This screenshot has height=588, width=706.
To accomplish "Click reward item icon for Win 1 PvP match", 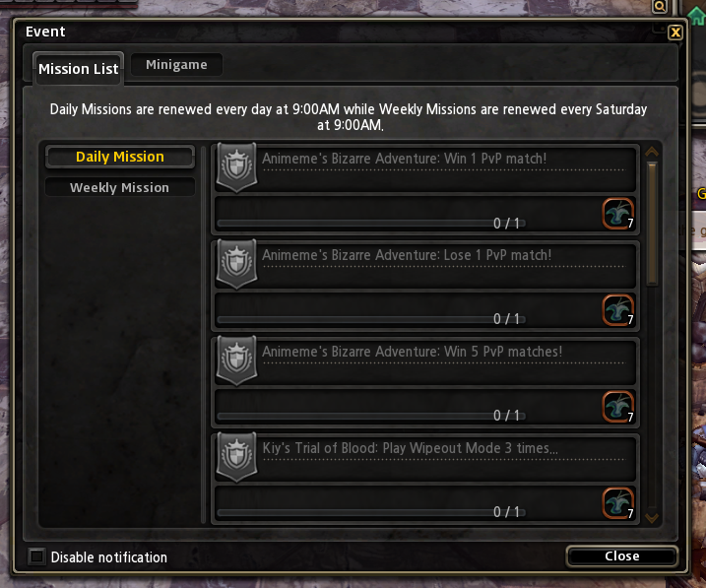I will [x=618, y=214].
